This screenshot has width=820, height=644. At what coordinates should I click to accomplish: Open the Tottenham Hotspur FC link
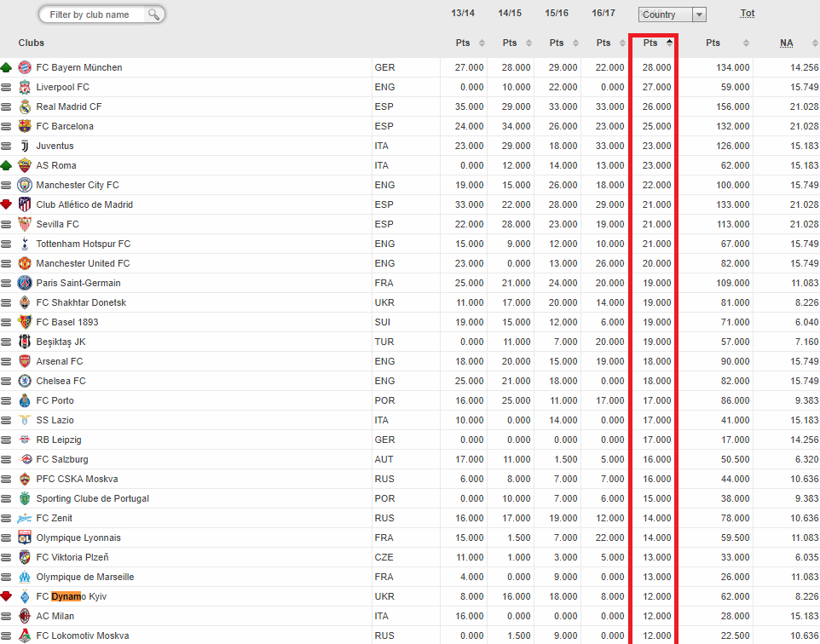point(83,244)
